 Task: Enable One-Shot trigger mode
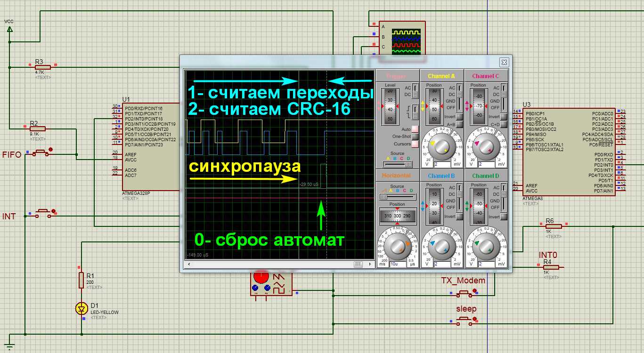[415, 136]
